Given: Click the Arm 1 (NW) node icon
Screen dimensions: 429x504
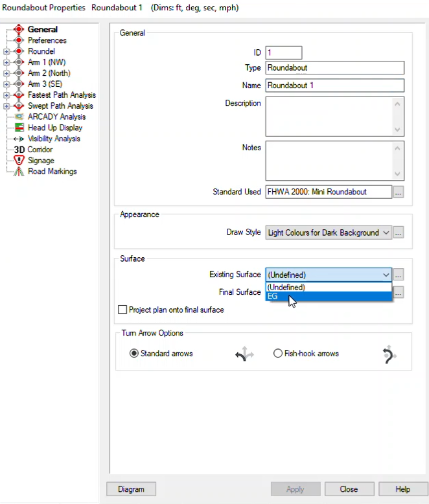Looking at the screenshot, I should [x=19, y=62].
